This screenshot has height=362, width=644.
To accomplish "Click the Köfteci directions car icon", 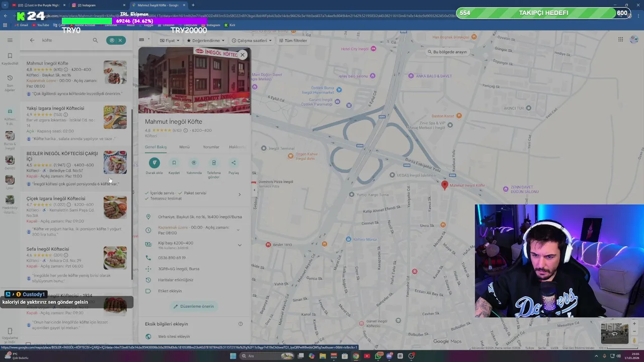I will coord(10,111).
